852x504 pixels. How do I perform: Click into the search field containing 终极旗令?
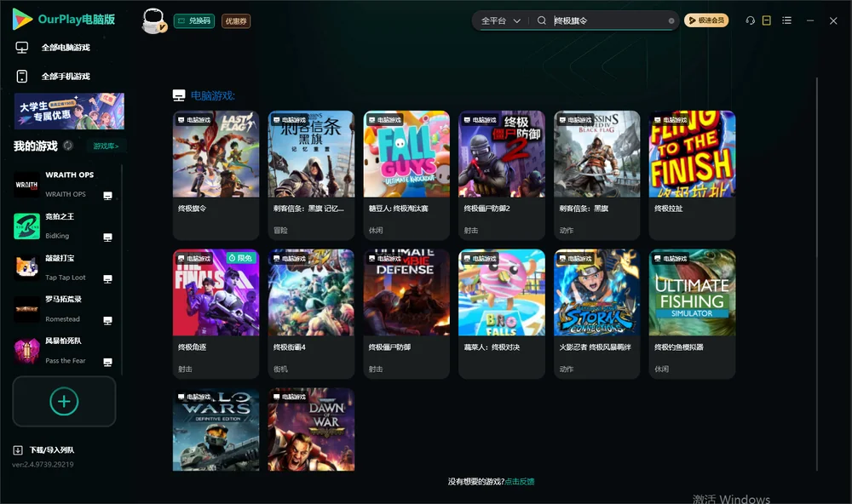click(608, 20)
